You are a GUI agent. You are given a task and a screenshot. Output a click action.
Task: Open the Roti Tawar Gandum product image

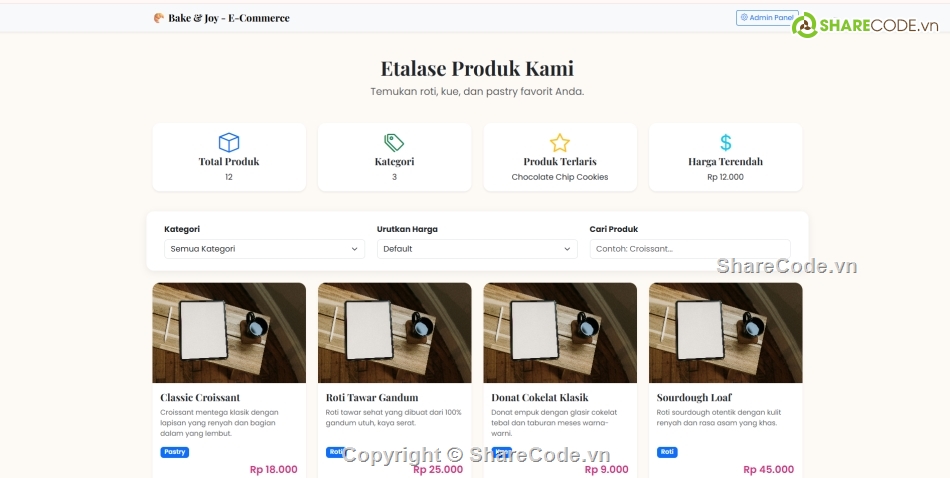tap(394, 333)
